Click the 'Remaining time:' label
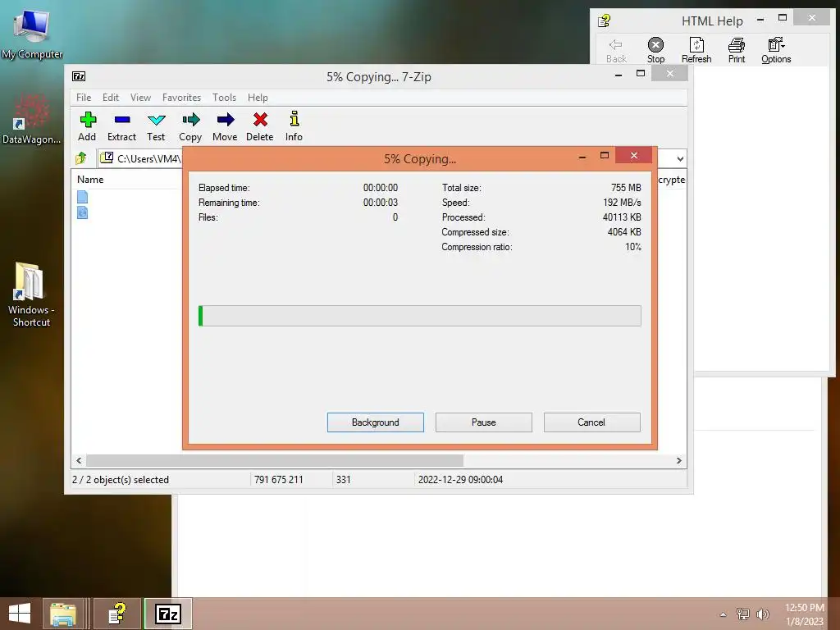The height and width of the screenshot is (630, 840). tap(229, 203)
